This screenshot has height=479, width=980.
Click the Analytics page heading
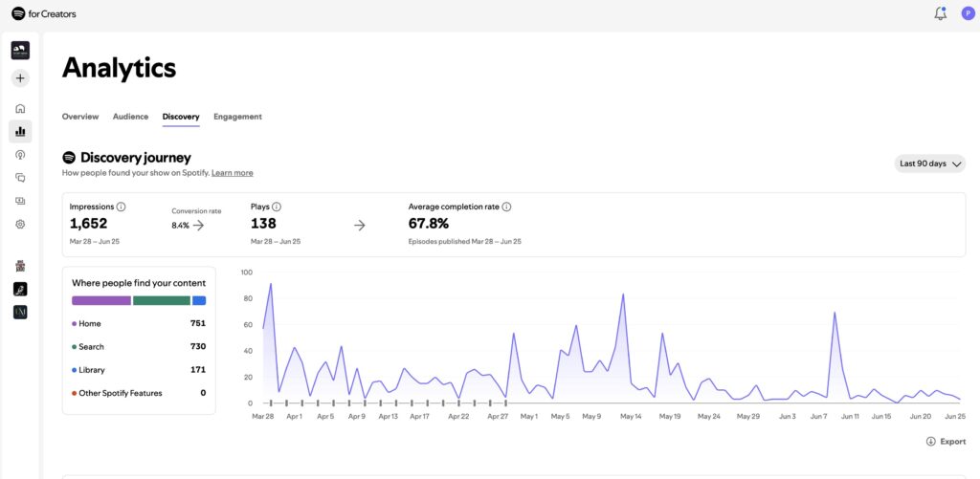[119, 68]
